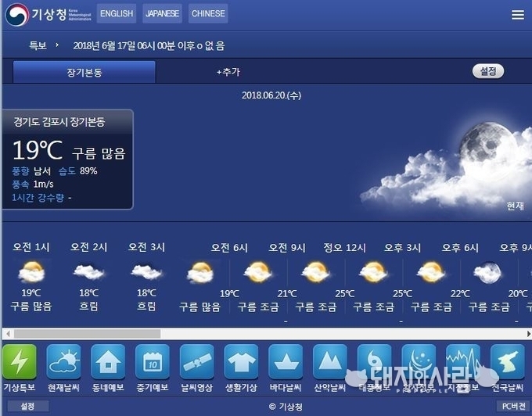Open the 바다날씨 boat icon
This screenshot has height=416, width=532.
[286, 362]
